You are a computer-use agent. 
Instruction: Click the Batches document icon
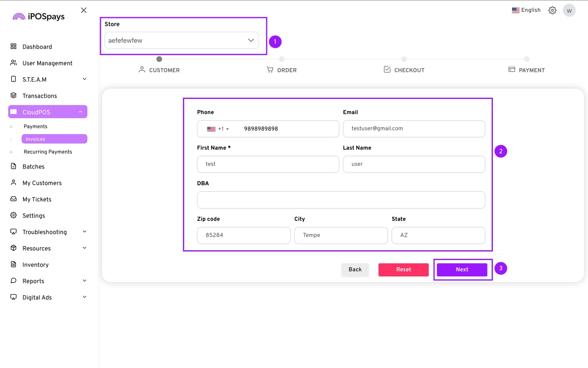coord(13,166)
